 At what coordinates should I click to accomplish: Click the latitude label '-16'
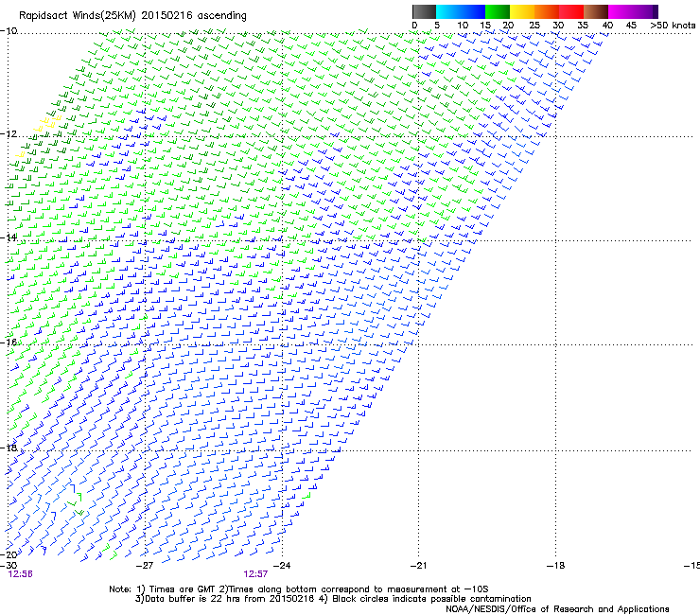point(9,343)
